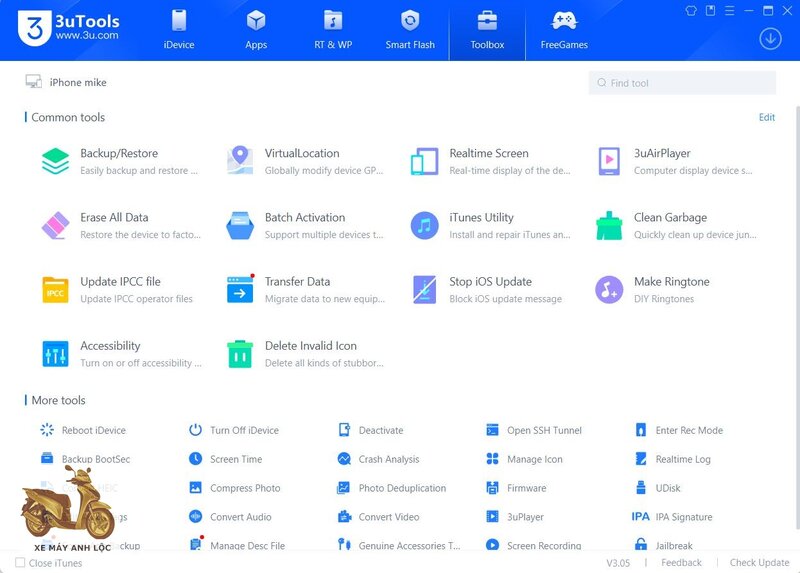Viewport: 800px width, 573px height.
Task: Go to the RT & WP tab
Action: click(x=333, y=30)
